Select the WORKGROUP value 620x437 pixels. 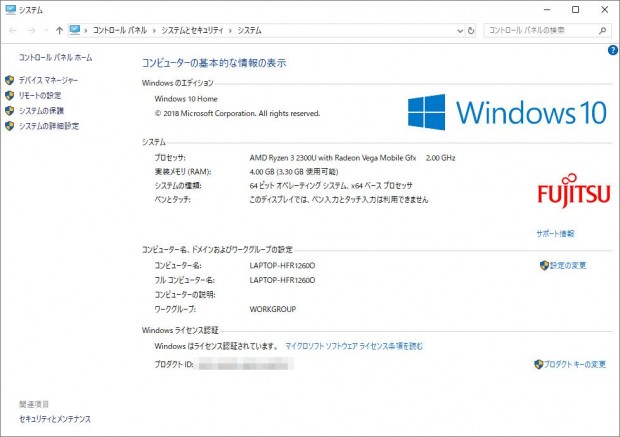click(x=273, y=309)
